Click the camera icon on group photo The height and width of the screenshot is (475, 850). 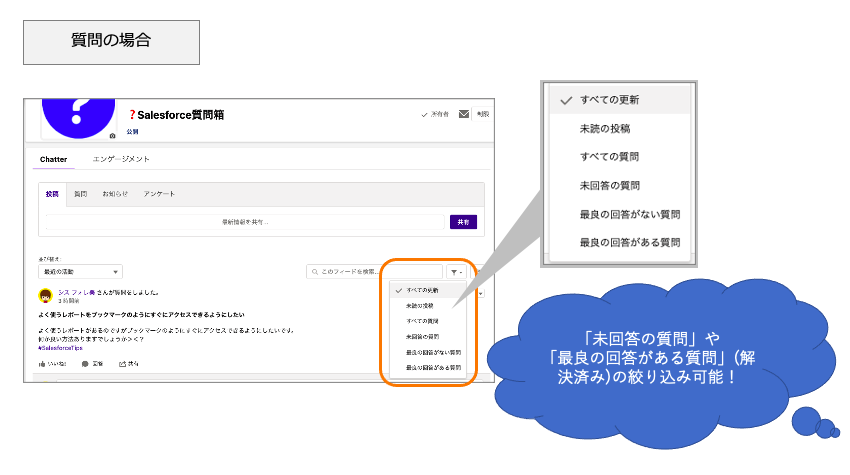pyautogui.click(x=112, y=136)
